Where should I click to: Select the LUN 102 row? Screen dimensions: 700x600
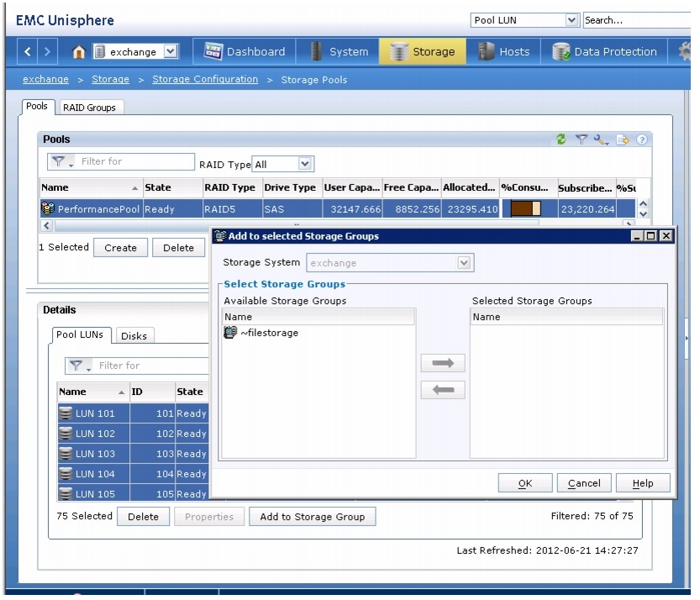[133, 434]
